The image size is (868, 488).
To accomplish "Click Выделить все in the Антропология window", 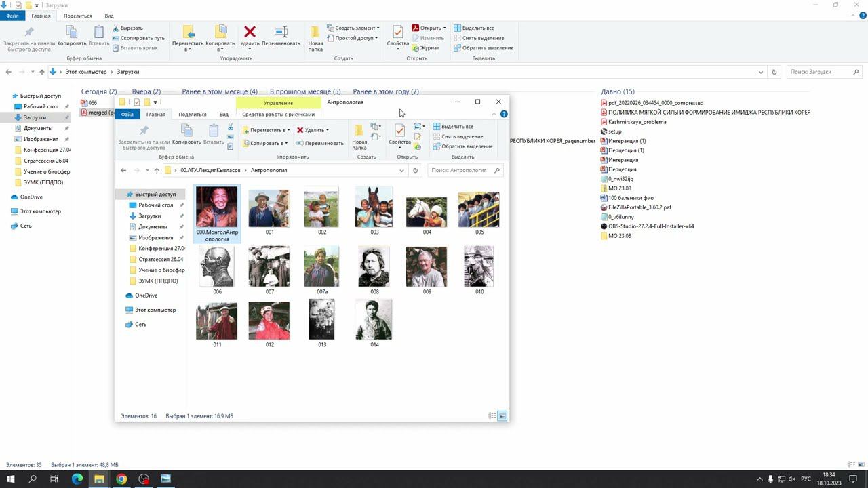I will [x=453, y=127].
